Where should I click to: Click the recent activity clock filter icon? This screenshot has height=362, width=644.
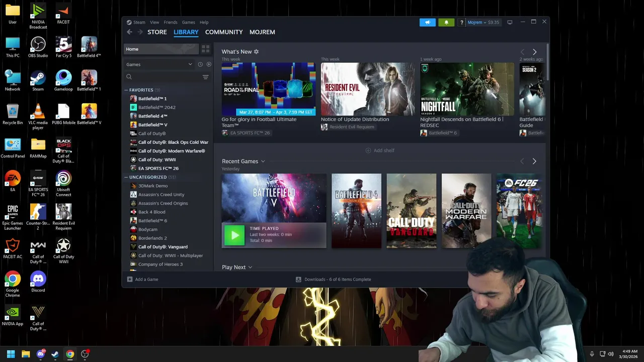click(x=200, y=64)
